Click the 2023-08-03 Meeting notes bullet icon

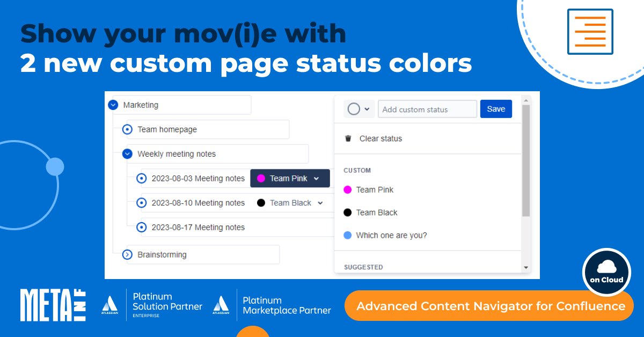142,179
